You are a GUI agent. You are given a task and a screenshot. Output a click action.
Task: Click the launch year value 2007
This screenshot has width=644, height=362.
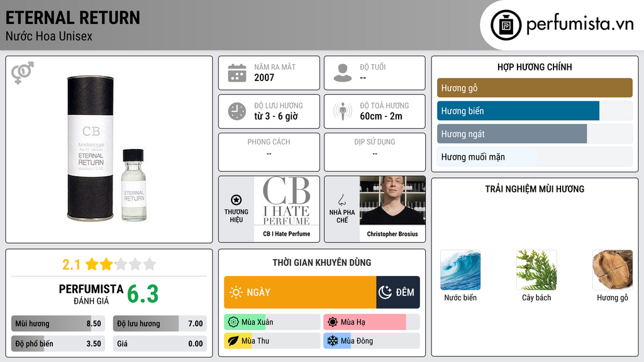point(264,77)
